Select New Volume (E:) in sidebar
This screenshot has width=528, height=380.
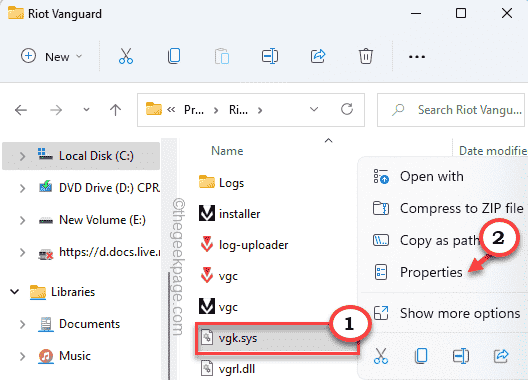tap(92, 220)
